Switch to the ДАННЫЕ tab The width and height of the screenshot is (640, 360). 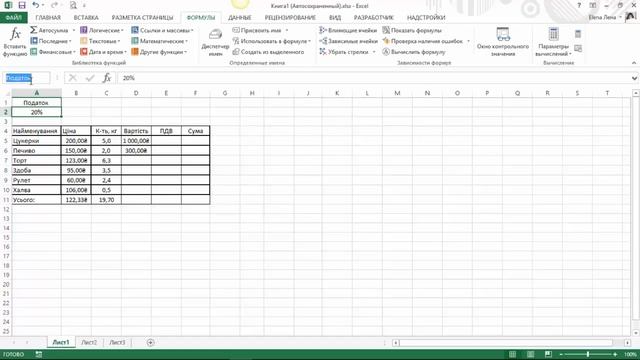point(240,18)
